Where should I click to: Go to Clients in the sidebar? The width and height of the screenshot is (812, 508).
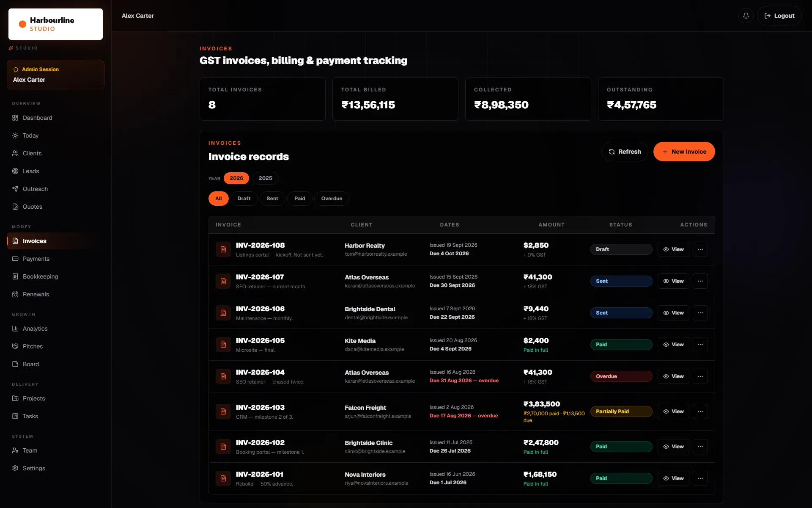pyautogui.click(x=55, y=153)
